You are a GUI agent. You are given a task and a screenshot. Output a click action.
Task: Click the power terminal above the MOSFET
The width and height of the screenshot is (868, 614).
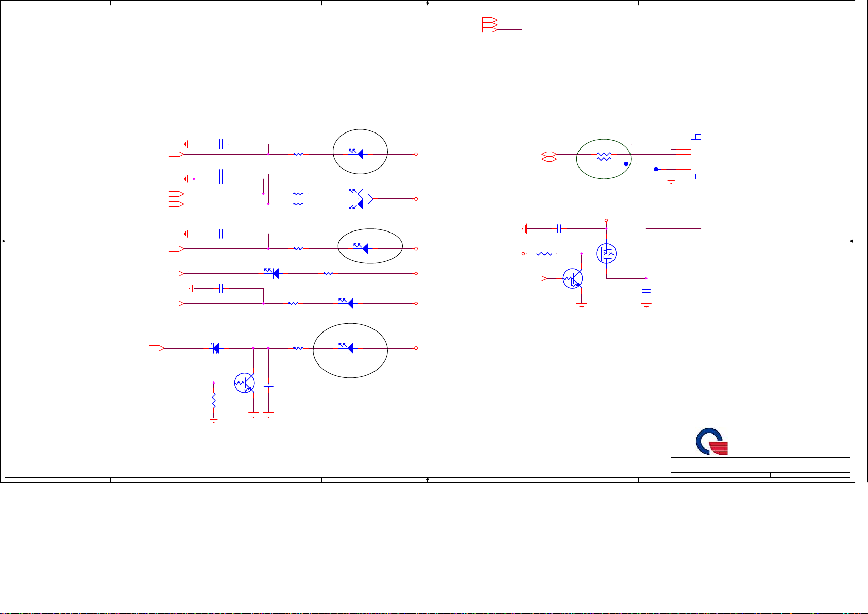click(606, 220)
